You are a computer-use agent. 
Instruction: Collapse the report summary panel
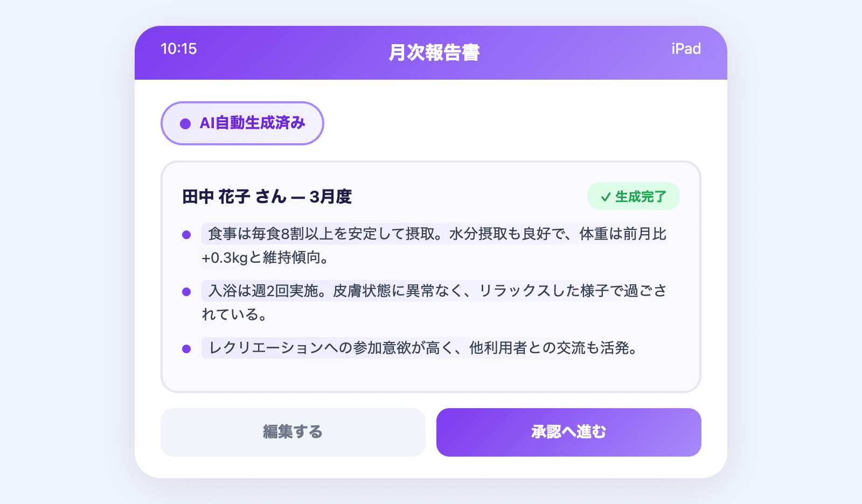coord(431,275)
